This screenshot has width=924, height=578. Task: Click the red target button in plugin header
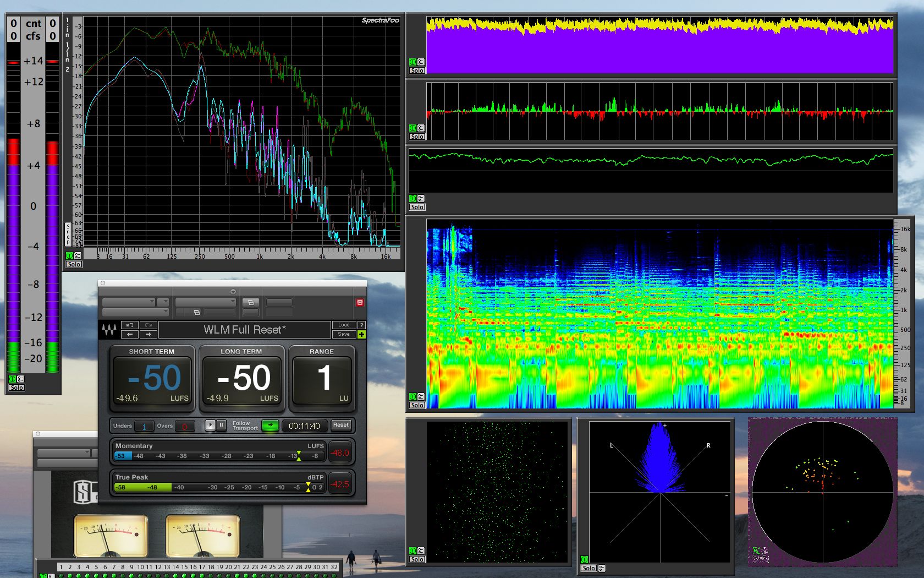click(x=360, y=302)
